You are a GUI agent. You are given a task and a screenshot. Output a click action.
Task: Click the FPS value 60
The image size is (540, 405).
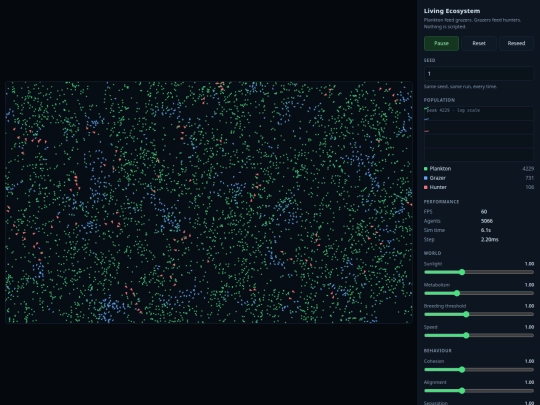click(x=484, y=212)
